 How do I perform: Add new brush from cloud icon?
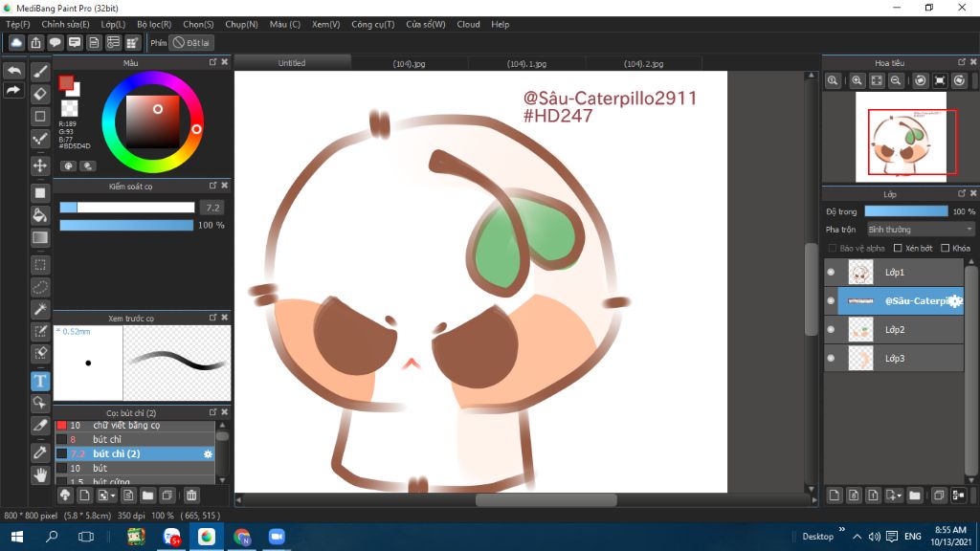65,496
